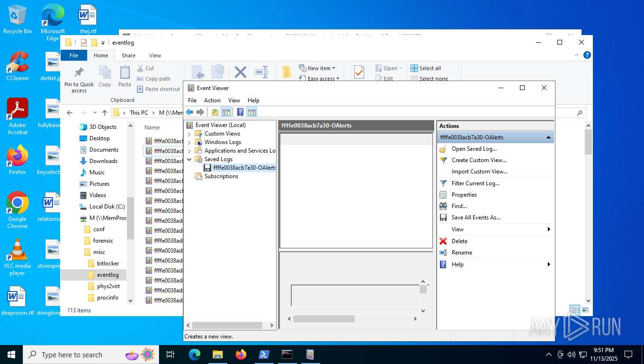This screenshot has width=644, height=364.
Task: Click Pin to Quick access in Explorer ribbon
Action: 79,80
